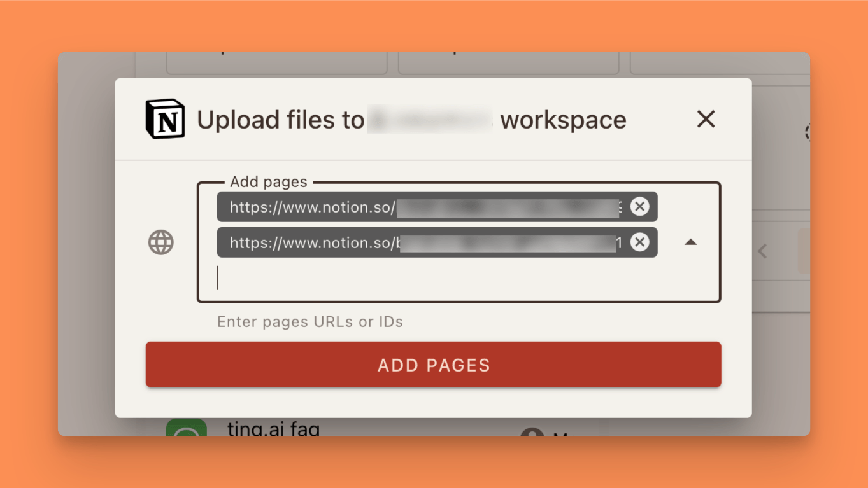
Task: Click the left-pointing chevron behind the dialog
Action: (x=762, y=251)
